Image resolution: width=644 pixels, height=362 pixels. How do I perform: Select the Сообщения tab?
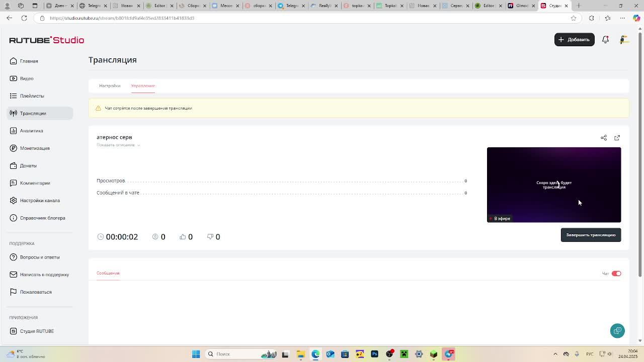pyautogui.click(x=108, y=273)
